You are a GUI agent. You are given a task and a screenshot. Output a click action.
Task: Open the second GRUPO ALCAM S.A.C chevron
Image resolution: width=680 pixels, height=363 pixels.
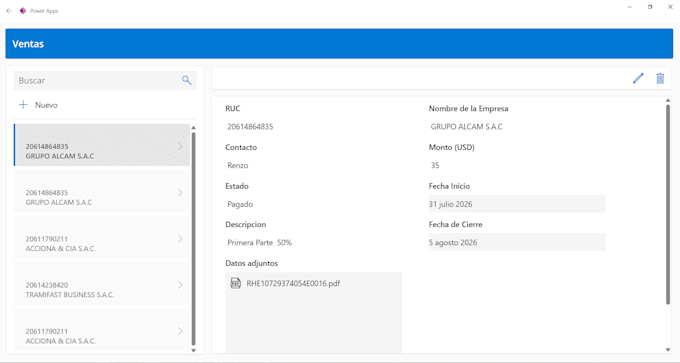coord(180,193)
